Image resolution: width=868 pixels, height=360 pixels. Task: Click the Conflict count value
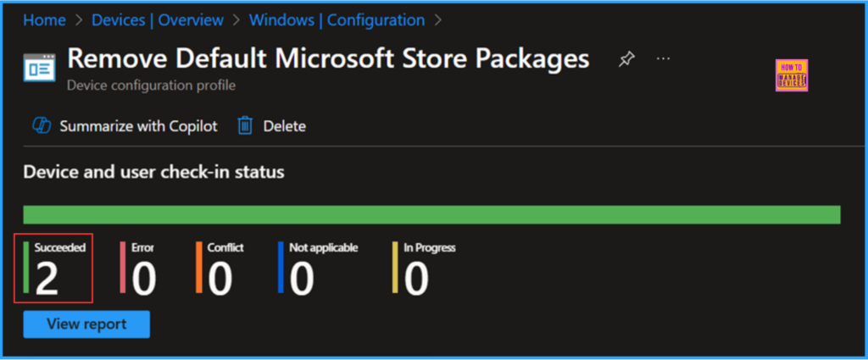(220, 279)
